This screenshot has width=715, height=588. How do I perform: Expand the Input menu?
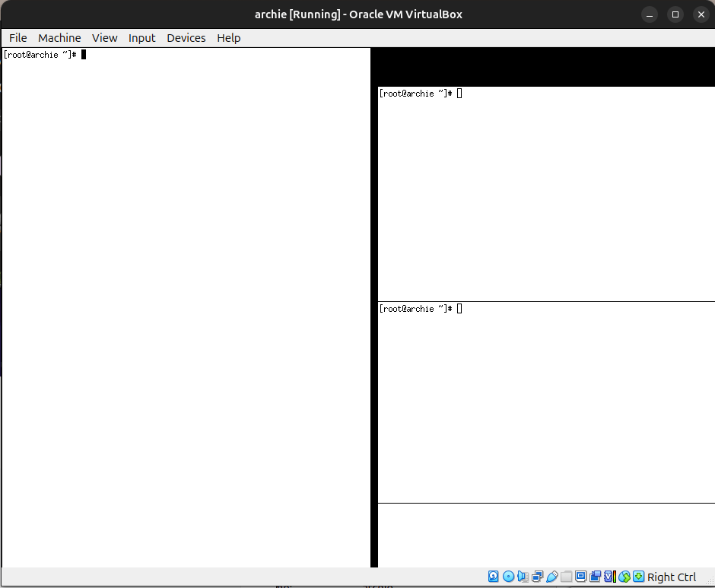tap(141, 38)
